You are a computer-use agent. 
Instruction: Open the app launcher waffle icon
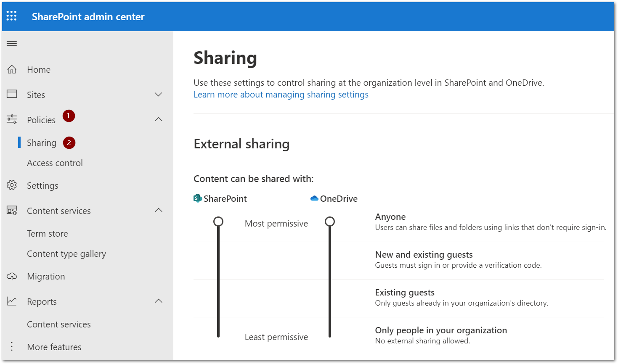pyautogui.click(x=12, y=16)
